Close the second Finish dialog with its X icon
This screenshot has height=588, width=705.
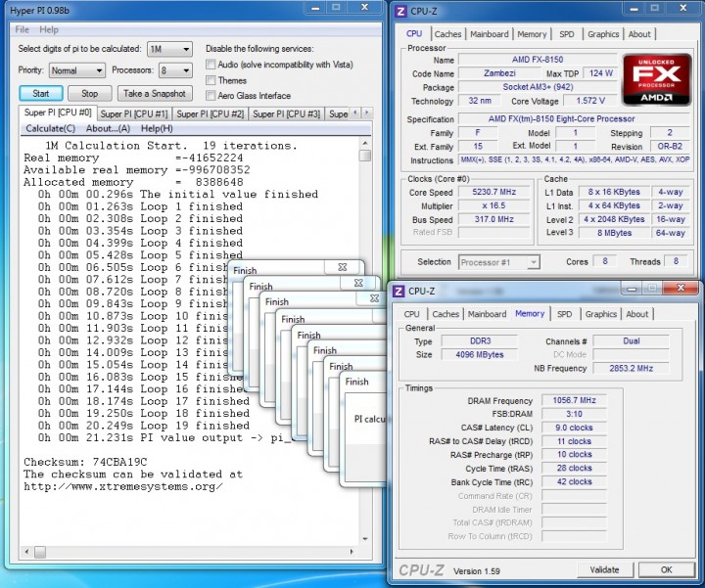(x=358, y=283)
